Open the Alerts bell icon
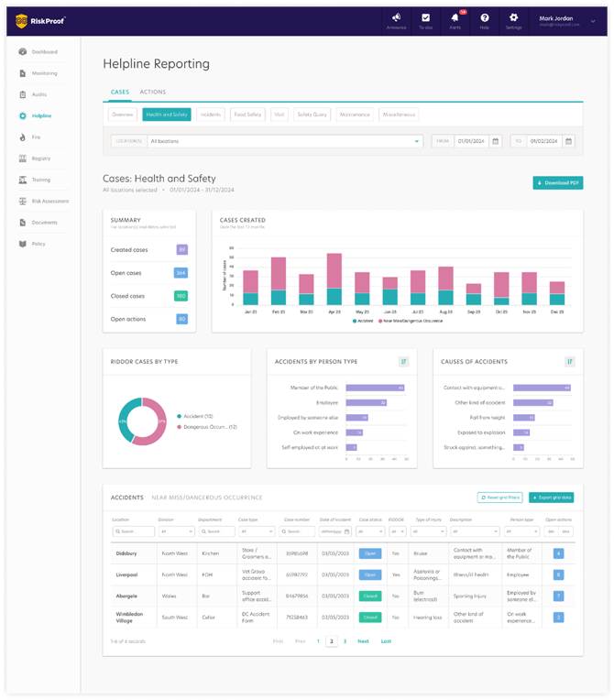Image resolution: width=614 pixels, height=700 pixels. click(455, 17)
